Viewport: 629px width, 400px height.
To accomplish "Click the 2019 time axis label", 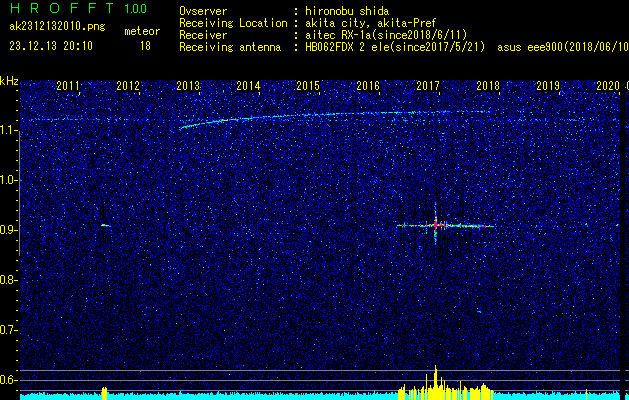I will click(x=548, y=86).
